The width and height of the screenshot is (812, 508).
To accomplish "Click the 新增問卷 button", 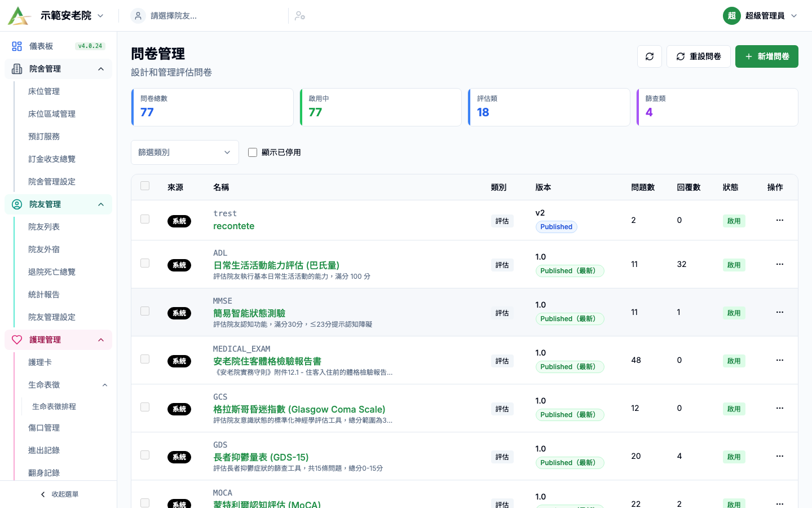I will click(x=766, y=56).
